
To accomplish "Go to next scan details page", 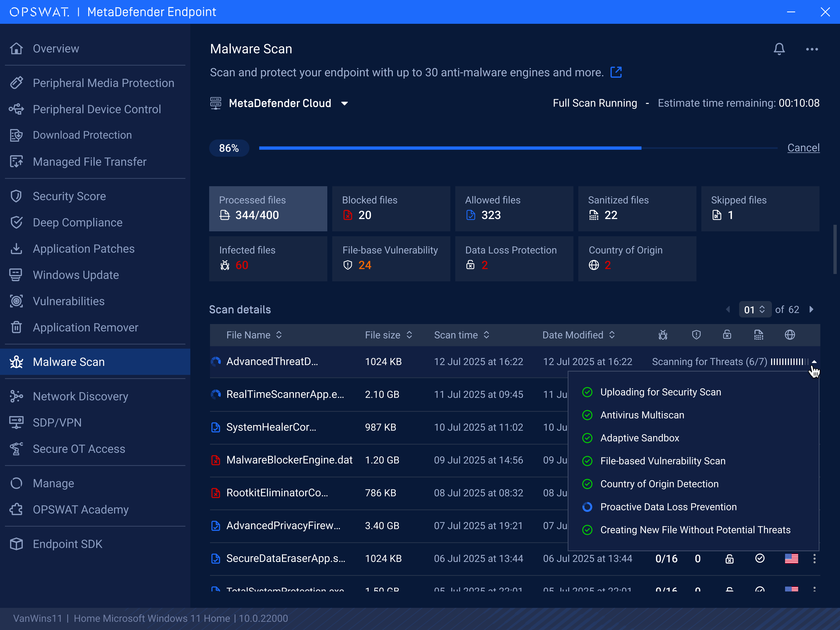I will (x=812, y=310).
